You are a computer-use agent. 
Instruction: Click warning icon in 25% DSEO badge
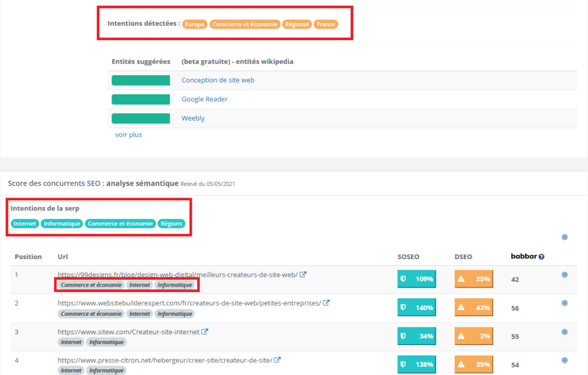[x=461, y=279]
